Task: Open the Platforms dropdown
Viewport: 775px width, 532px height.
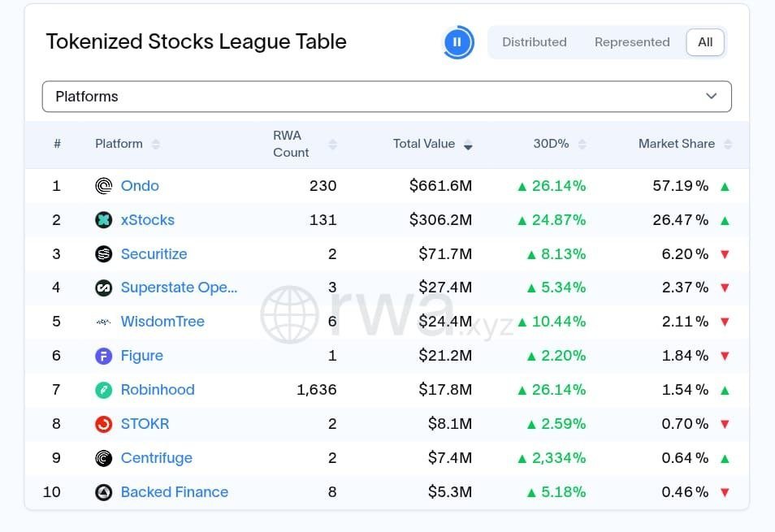Action: tap(387, 97)
